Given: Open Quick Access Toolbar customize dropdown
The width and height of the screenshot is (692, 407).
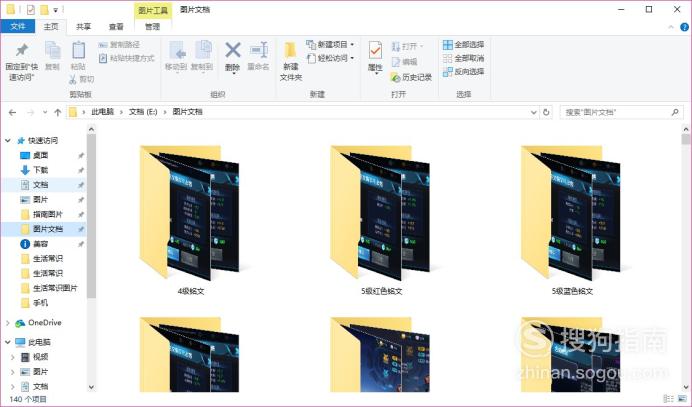Looking at the screenshot, I should (x=56, y=10).
